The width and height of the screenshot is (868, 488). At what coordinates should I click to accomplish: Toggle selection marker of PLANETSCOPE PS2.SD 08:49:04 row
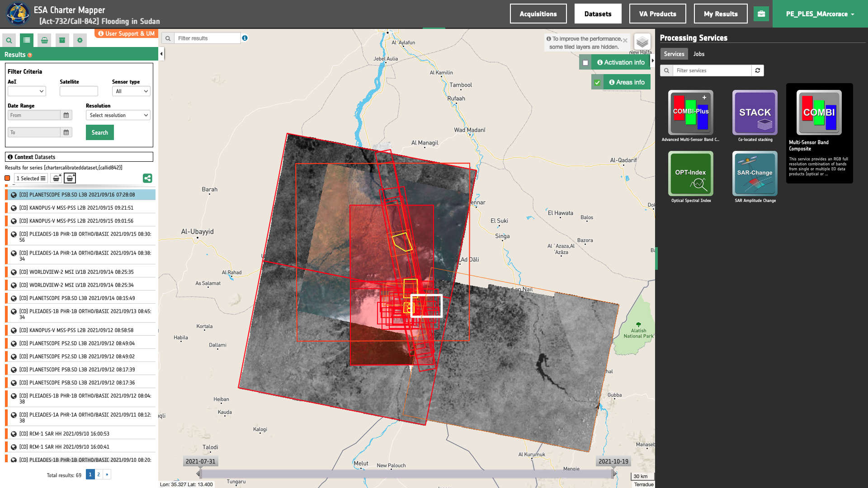pos(6,343)
